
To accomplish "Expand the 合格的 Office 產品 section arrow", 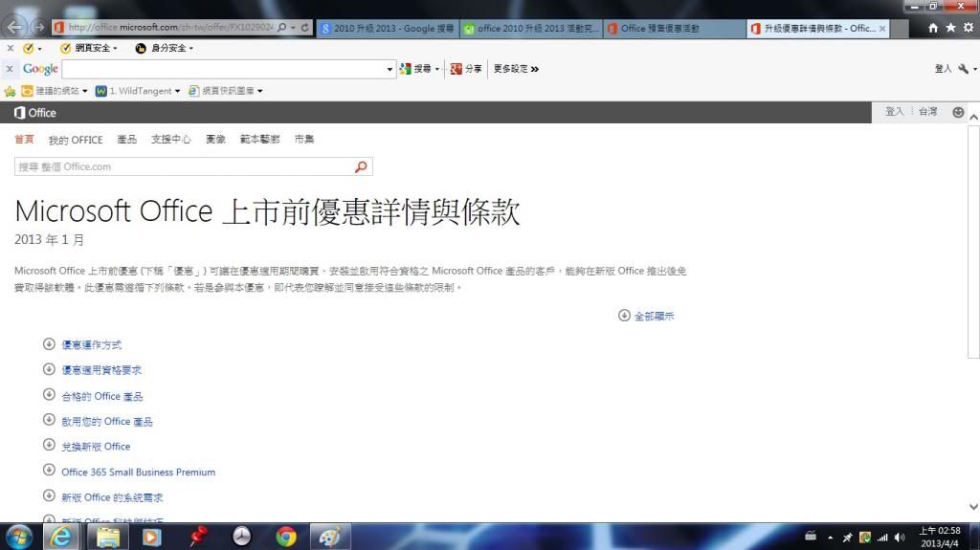I will 49,394.
